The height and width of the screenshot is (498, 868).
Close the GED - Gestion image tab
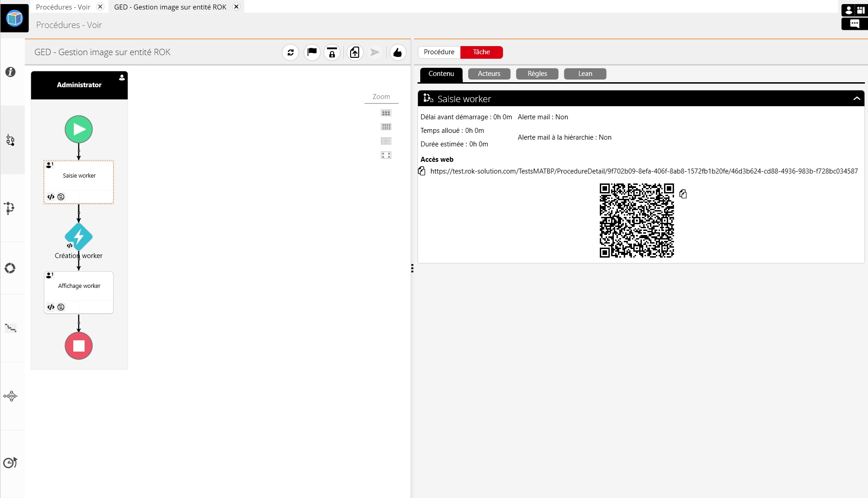(x=236, y=7)
